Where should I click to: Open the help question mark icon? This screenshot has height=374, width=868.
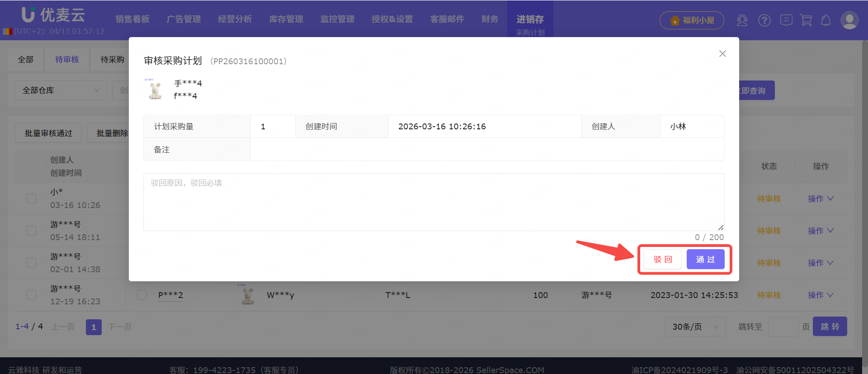click(764, 20)
